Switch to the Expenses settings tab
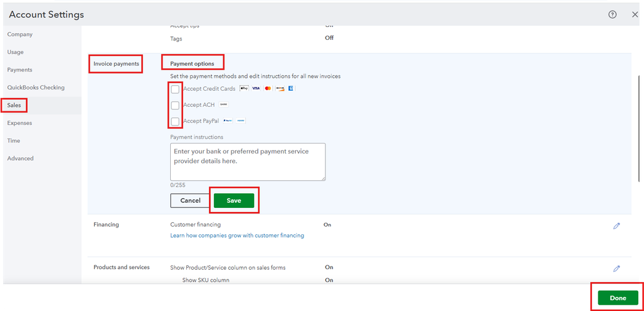The image size is (644, 311). (19, 123)
